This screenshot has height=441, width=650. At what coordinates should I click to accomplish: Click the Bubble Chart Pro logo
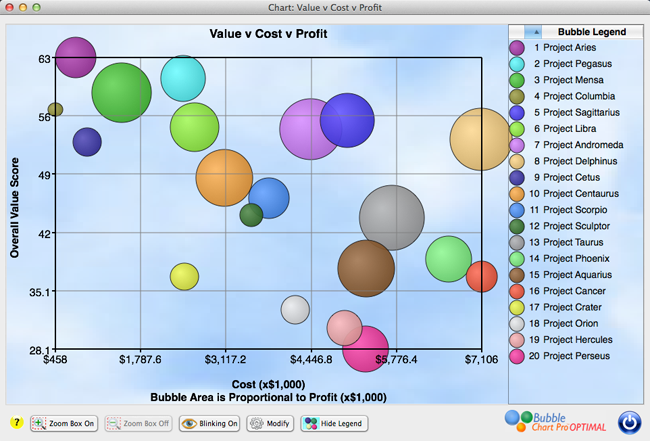[559, 422]
